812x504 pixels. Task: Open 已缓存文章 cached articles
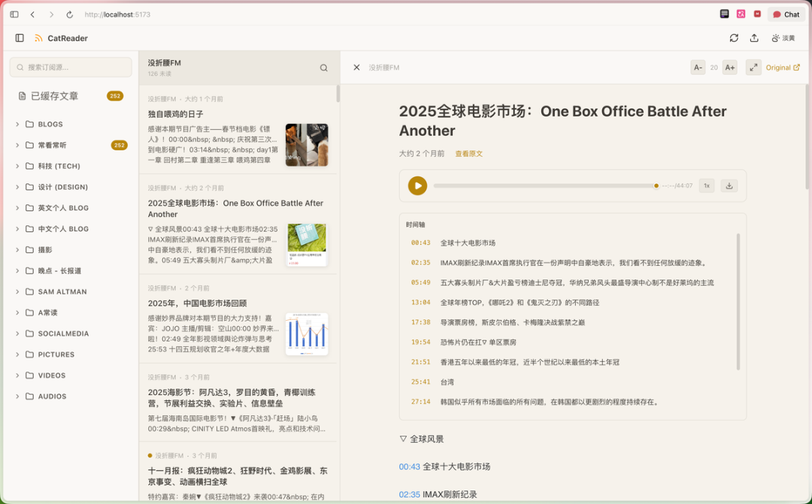pyautogui.click(x=71, y=95)
